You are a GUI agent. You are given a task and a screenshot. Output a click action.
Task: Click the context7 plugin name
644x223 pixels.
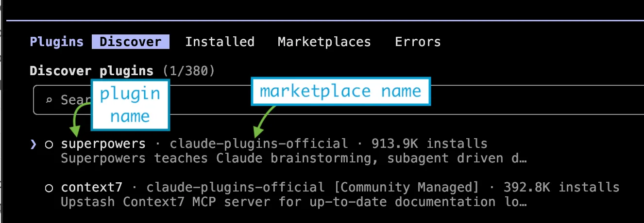pyautogui.click(x=91, y=188)
